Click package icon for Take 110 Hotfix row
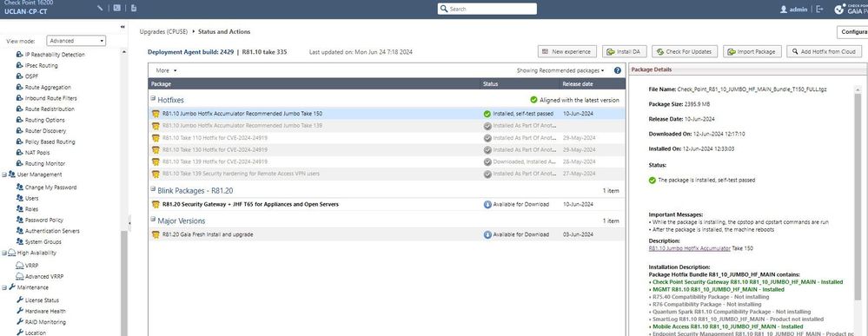This screenshot has height=336, width=868. 156,138
